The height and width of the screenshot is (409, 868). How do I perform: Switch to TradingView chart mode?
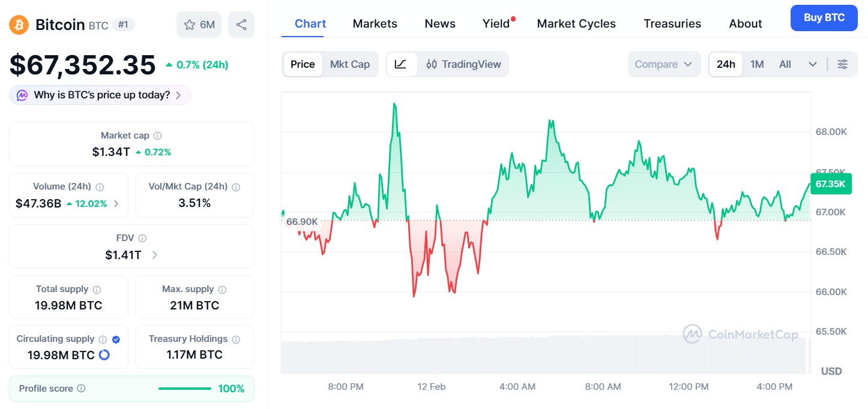pyautogui.click(x=463, y=64)
